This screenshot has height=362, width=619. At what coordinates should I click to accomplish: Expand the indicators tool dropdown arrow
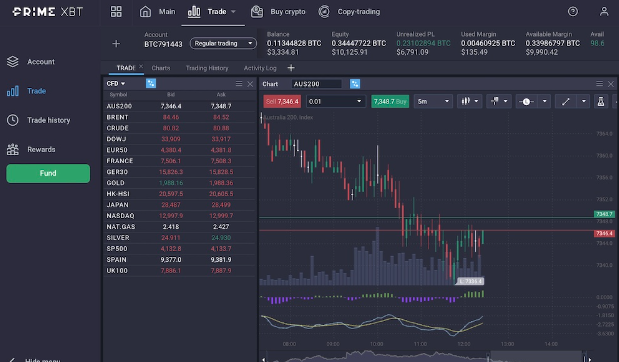tap(505, 101)
